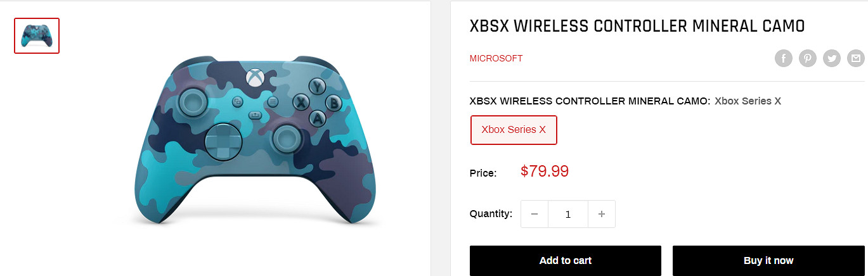Increase quantity with plus button
The width and height of the screenshot is (868, 276).
[x=602, y=215]
